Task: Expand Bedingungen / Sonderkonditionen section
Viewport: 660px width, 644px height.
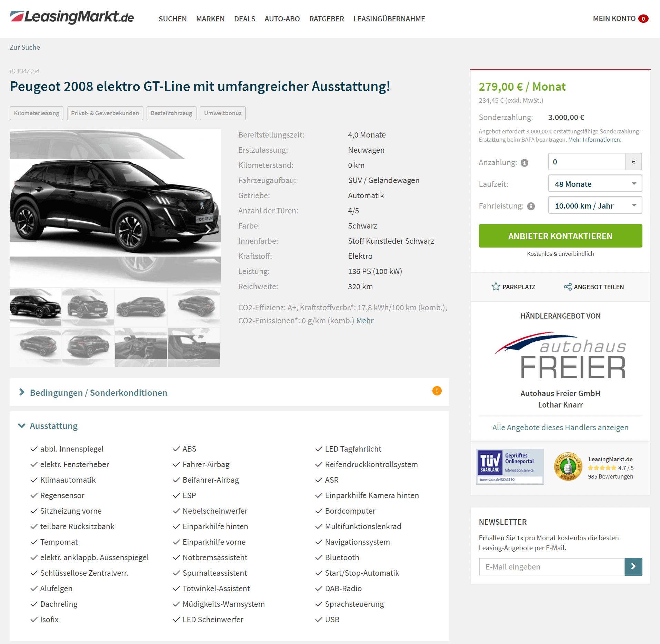Action: [x=99, y=393]
